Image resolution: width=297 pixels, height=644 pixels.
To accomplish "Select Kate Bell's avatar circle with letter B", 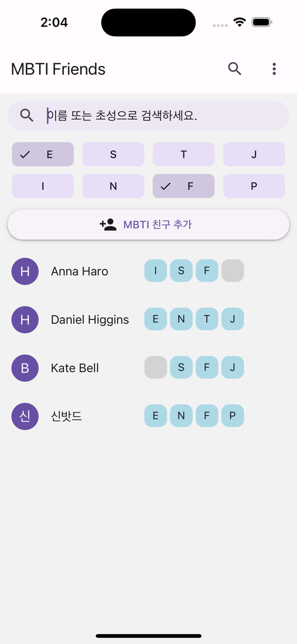I will point(25,368).
